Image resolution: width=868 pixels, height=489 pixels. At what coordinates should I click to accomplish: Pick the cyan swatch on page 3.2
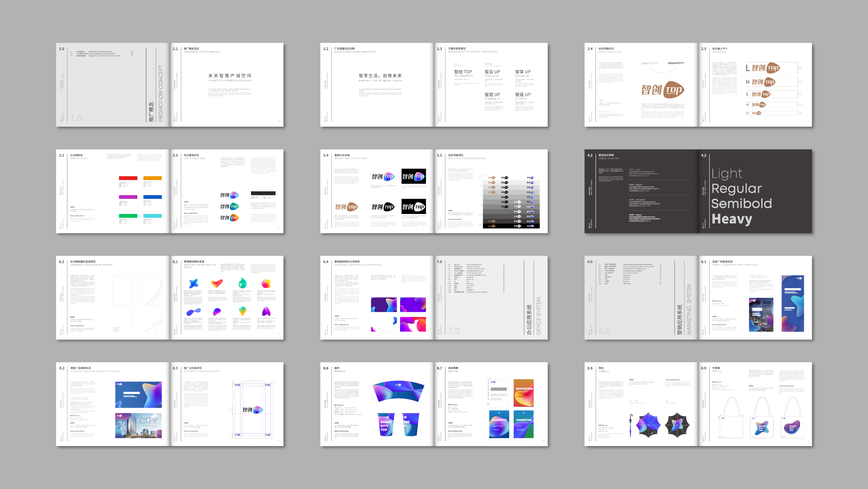point(152,216)
